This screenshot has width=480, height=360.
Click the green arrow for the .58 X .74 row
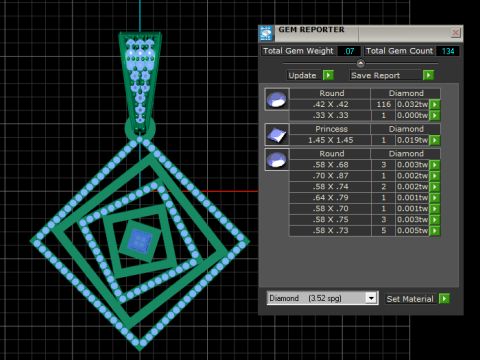pos(435,187)
